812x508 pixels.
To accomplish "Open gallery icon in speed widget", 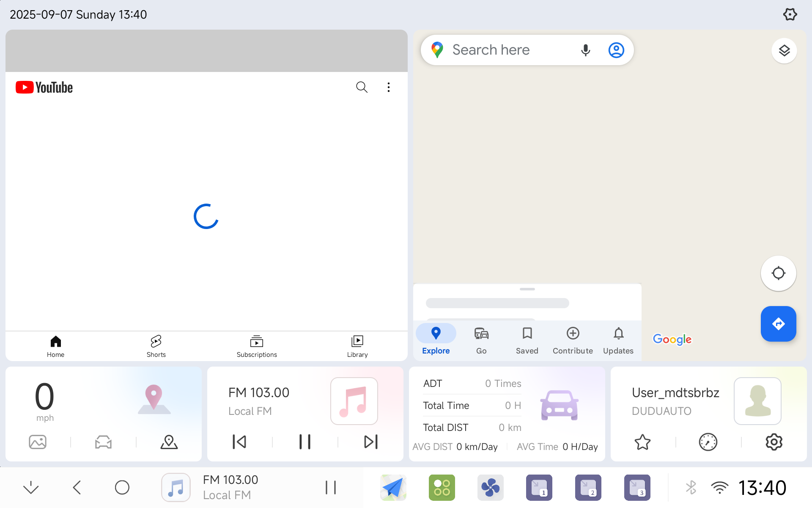I will pos(38,442).
